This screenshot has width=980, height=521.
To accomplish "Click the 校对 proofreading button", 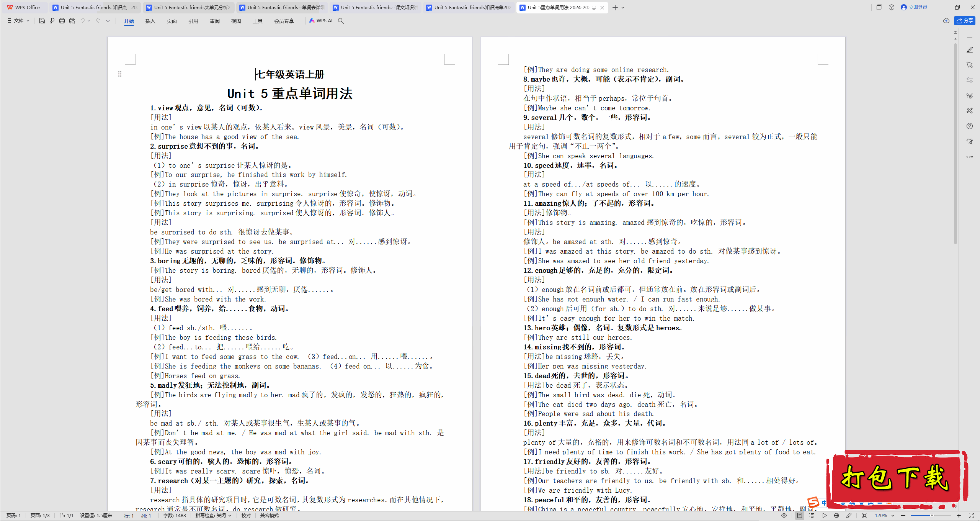I will [246, 516].
